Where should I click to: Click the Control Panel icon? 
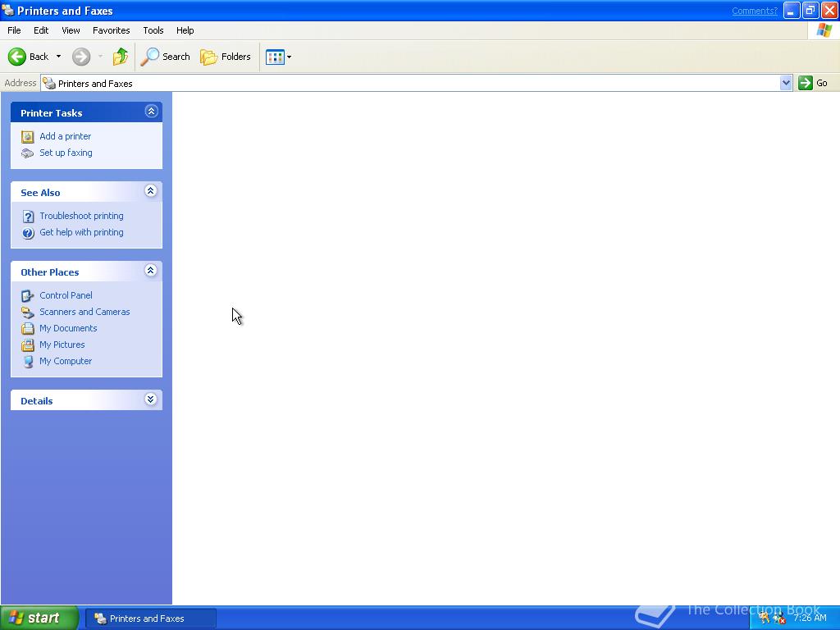[27, 295]
